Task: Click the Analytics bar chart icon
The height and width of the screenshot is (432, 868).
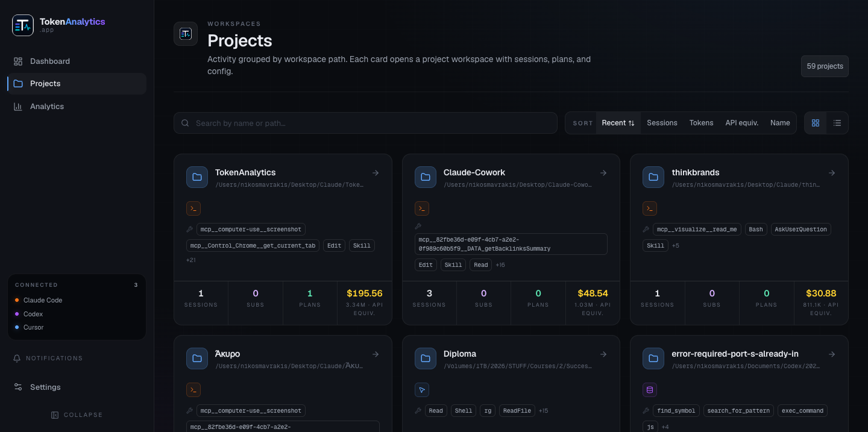Action: coord(18,107)
